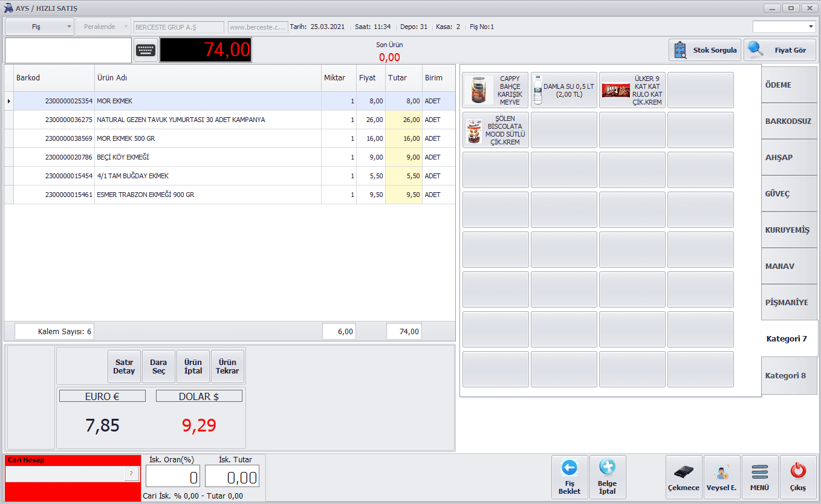This screenshot has height=504, width=821.
Task: Click the barcode entry input field
Action: [68, 50]
